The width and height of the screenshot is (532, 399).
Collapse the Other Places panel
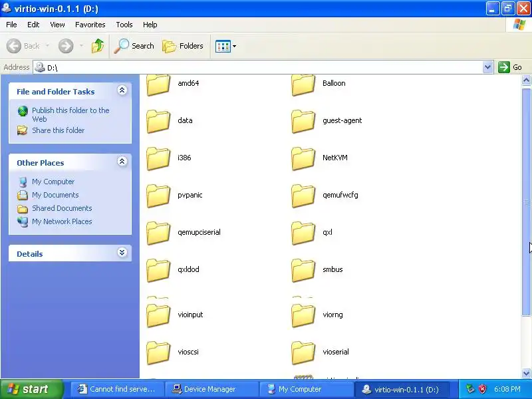122,161
